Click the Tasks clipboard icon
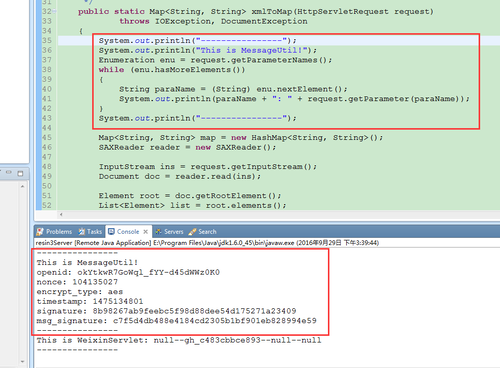 tap(82, 232)
